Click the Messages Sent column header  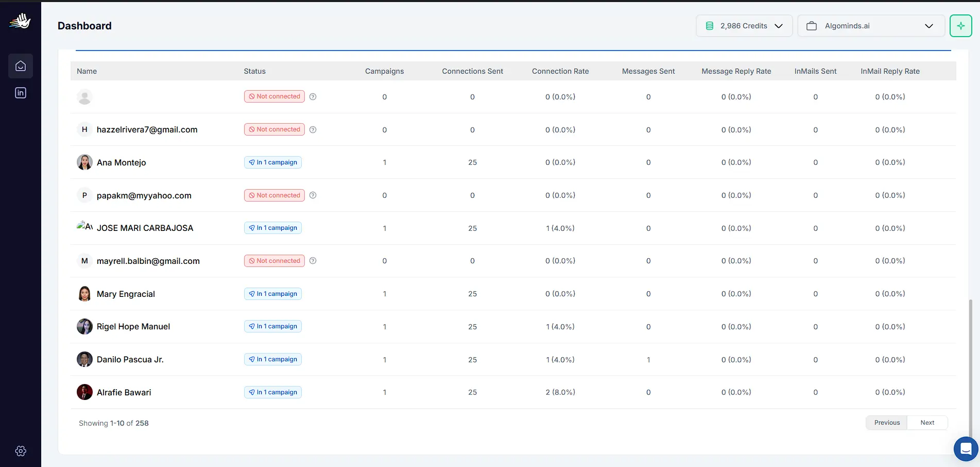(x=648, y=71)
